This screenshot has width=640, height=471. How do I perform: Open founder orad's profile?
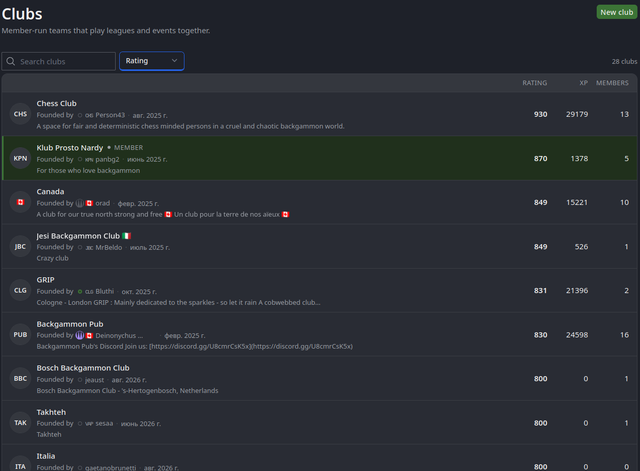102,203
